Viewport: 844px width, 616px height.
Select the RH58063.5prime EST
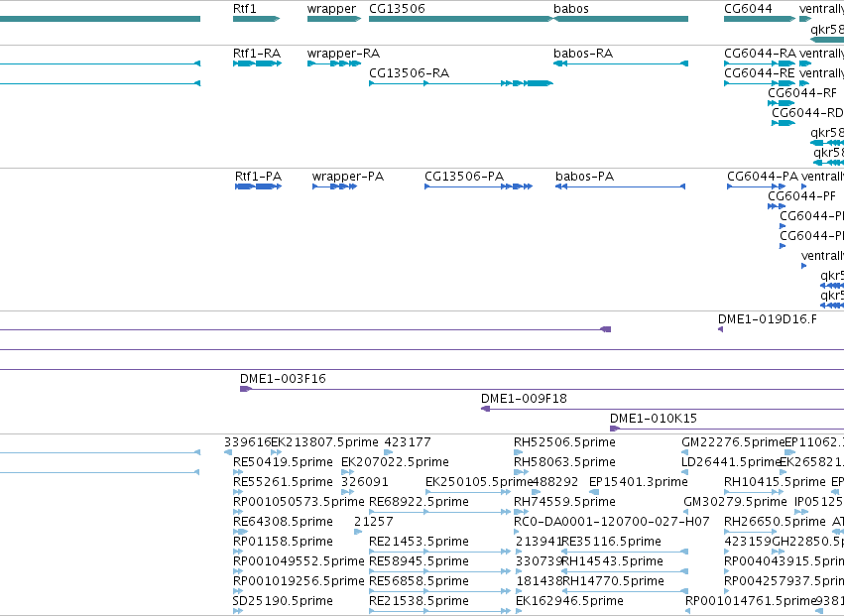point(522,473)
